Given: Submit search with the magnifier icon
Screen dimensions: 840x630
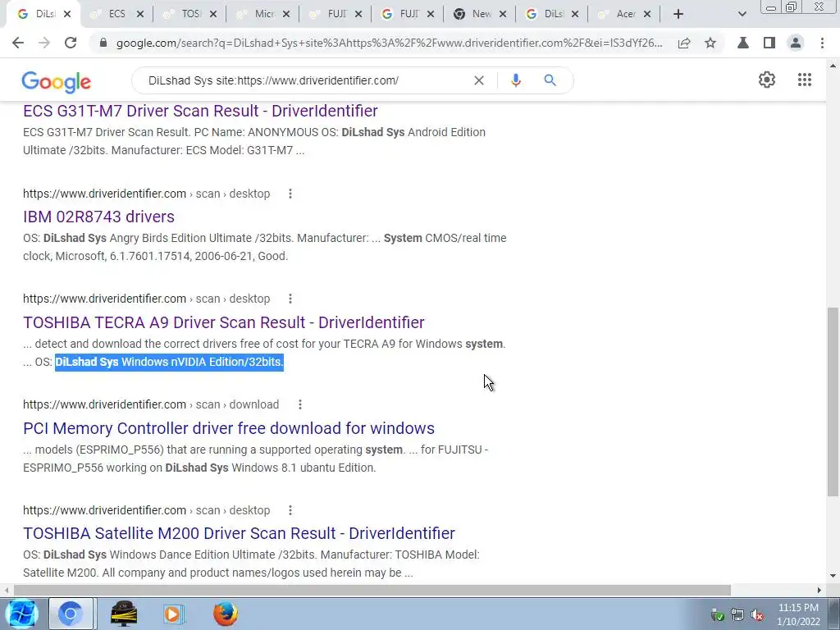Looking at the screenshot, I should 550,80.
